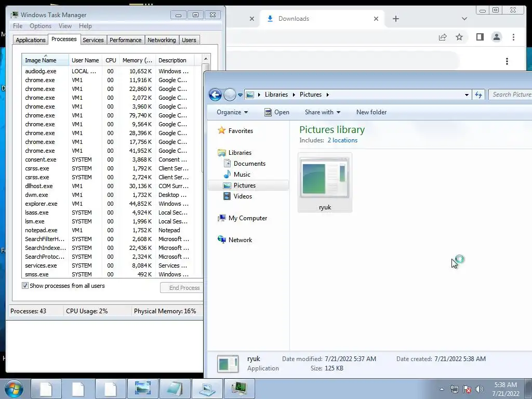532x399 pixels.
Task: Open the Share with dropdown
Action: tap(322, 112)
